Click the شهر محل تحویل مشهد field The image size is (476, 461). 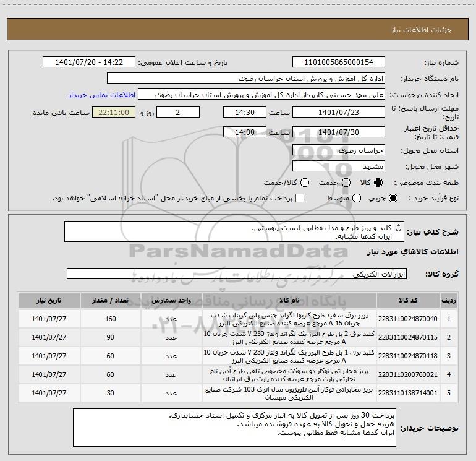coord(339,166)
